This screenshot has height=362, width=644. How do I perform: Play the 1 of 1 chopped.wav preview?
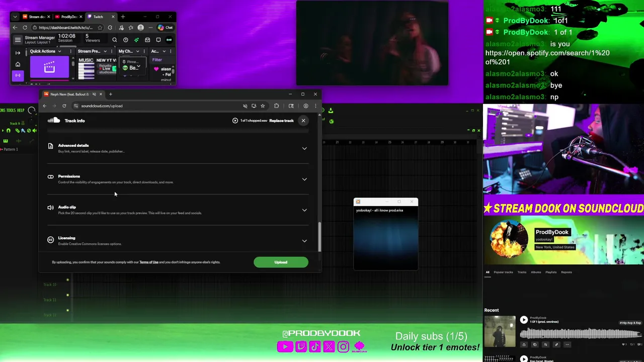coord(235,121)
